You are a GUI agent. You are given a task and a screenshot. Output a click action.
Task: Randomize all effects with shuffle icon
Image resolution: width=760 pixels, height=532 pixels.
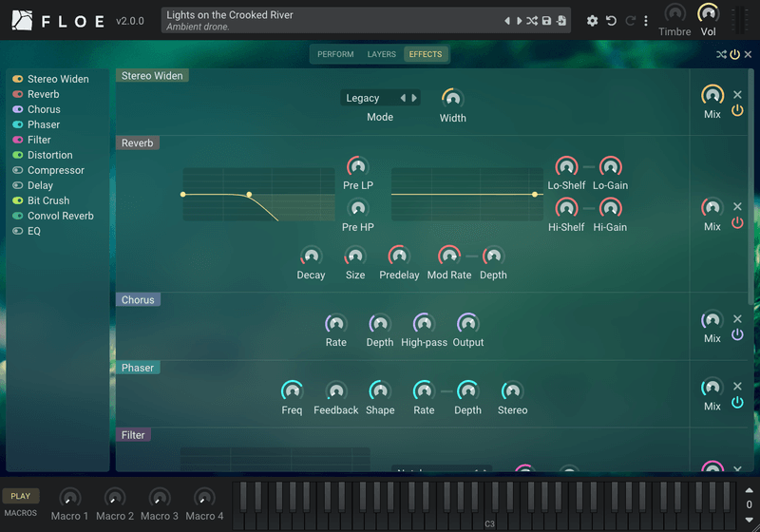tap(721, 54)
